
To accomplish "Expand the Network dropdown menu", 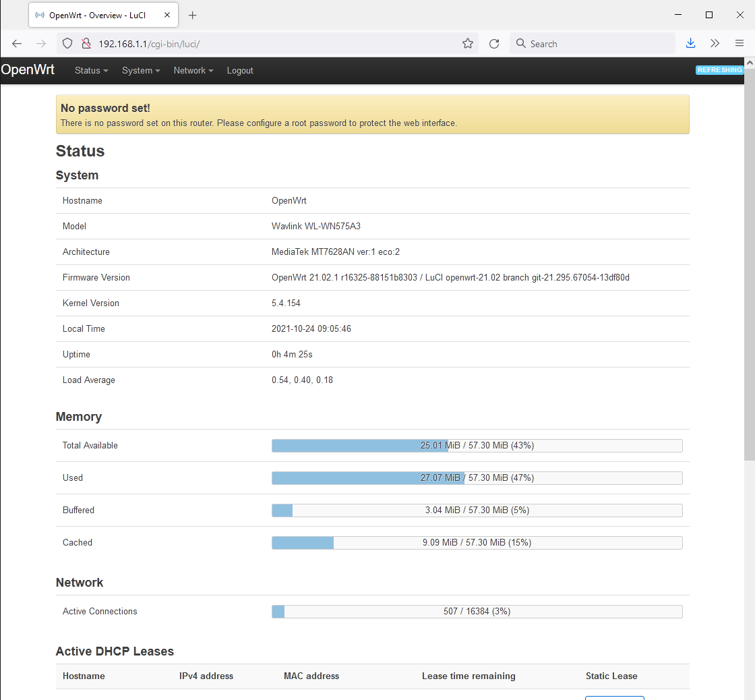I will (x=193, y=70).
